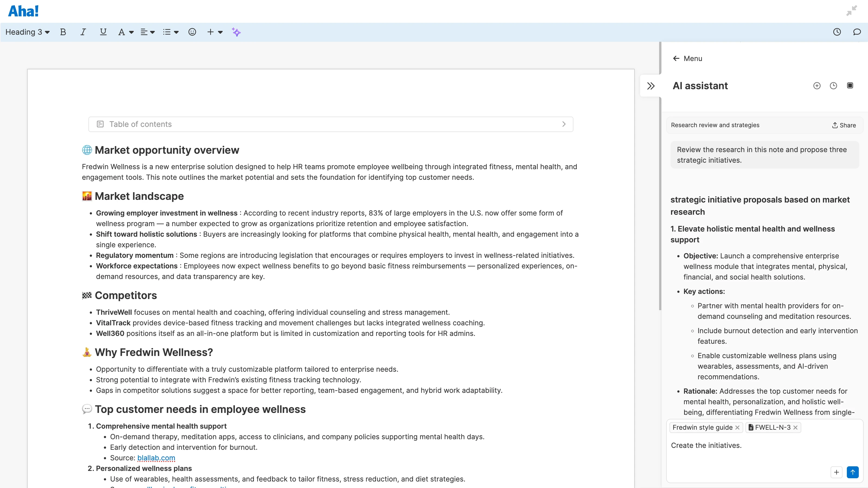Viewport: 868px width, 488px height.
Task: Remove the FWELL-N-3 record attachment
Action: coord(796,427)
